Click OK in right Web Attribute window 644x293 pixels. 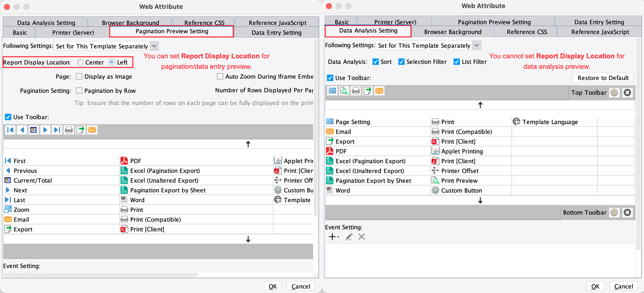[x=595, y=287]
